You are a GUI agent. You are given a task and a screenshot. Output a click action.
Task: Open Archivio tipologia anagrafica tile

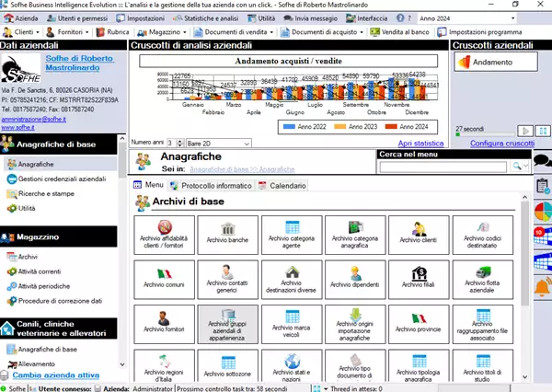click(419, 366)
